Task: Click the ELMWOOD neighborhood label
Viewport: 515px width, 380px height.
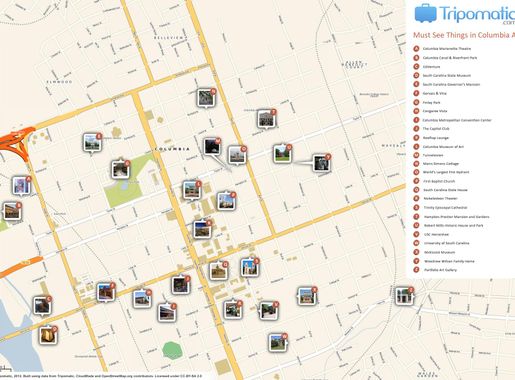Action: [x=59, y=82]
